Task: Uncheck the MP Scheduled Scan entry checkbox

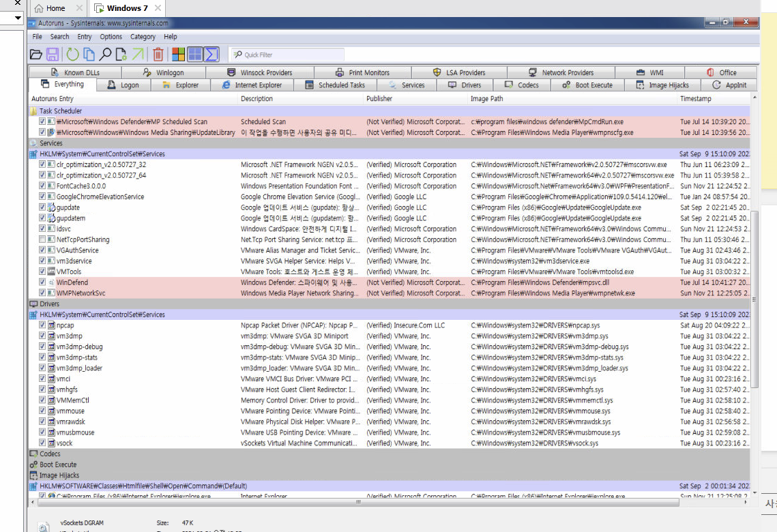Action: [x=42, y=121]
